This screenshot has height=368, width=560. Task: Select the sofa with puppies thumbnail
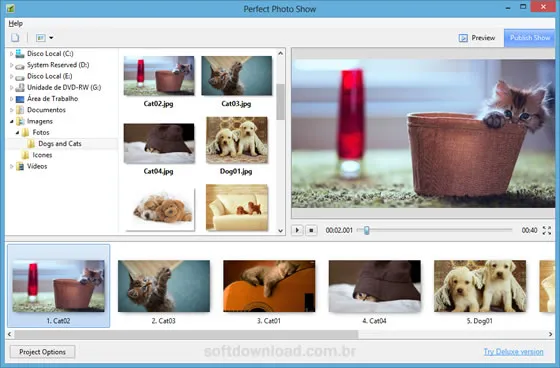(x=237, y=207)
